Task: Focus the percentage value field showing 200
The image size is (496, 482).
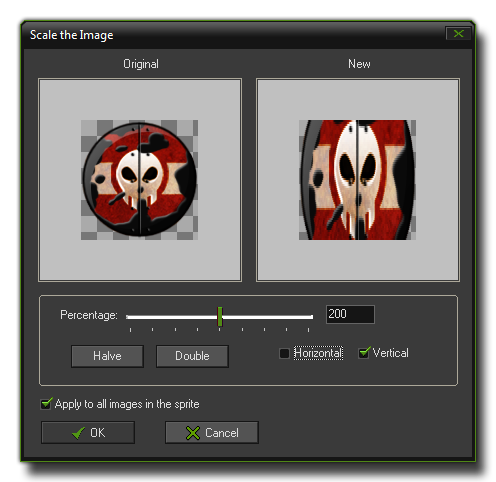Action: tap(350, 314)
